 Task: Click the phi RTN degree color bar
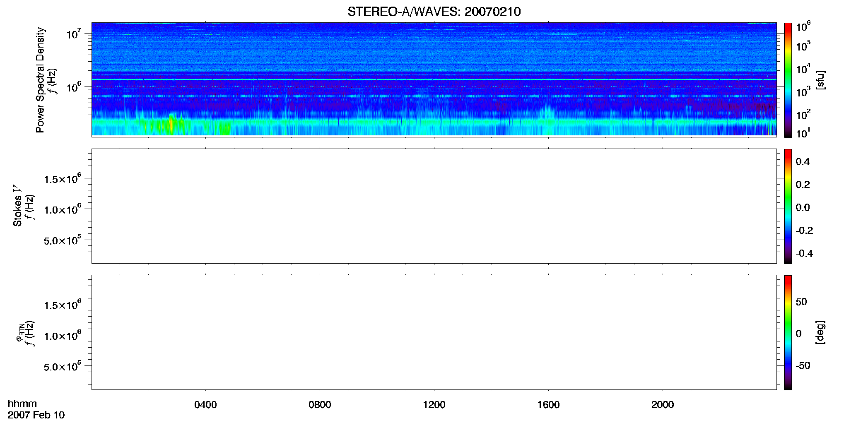[x=788, y=332]
